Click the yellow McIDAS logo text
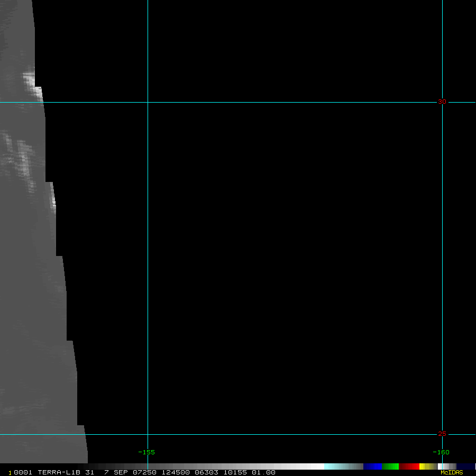 point(451,472)
